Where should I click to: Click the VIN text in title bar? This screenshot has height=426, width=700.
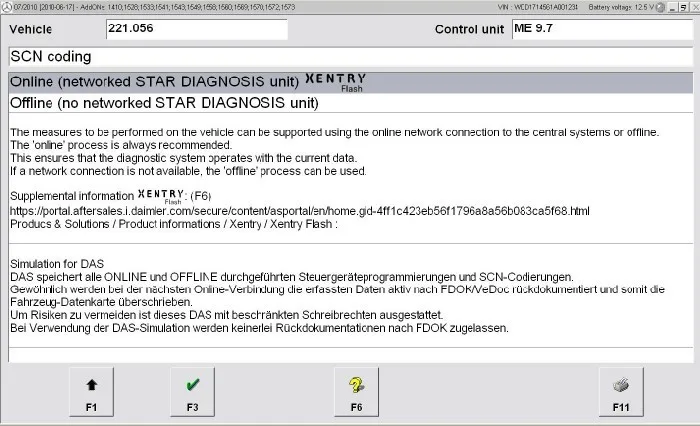538,7
